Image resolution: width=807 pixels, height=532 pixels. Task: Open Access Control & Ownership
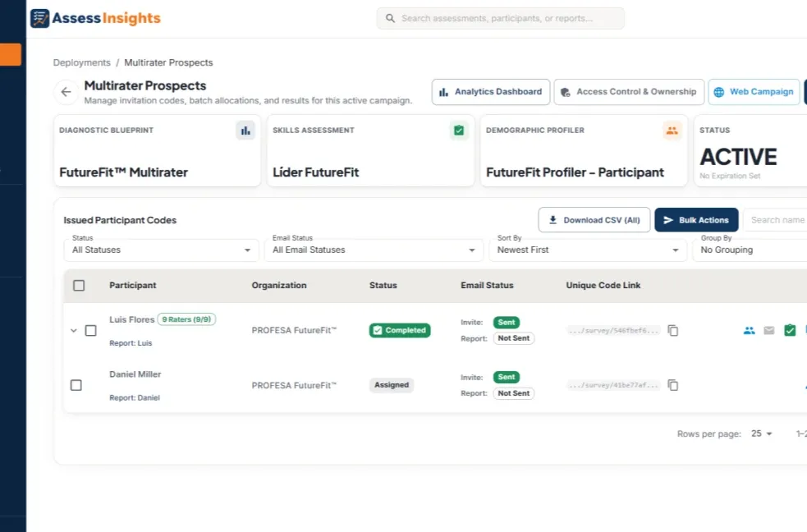coord(629,92)
